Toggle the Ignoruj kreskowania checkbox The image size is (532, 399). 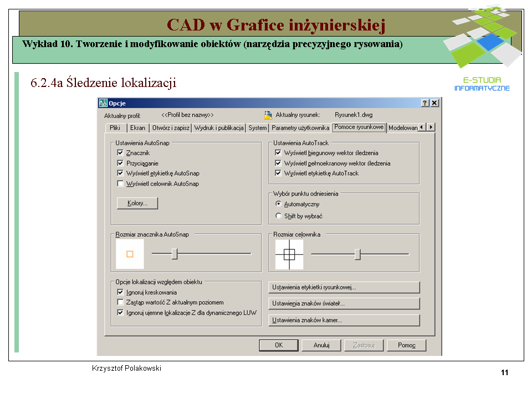[x=120, y=292]
